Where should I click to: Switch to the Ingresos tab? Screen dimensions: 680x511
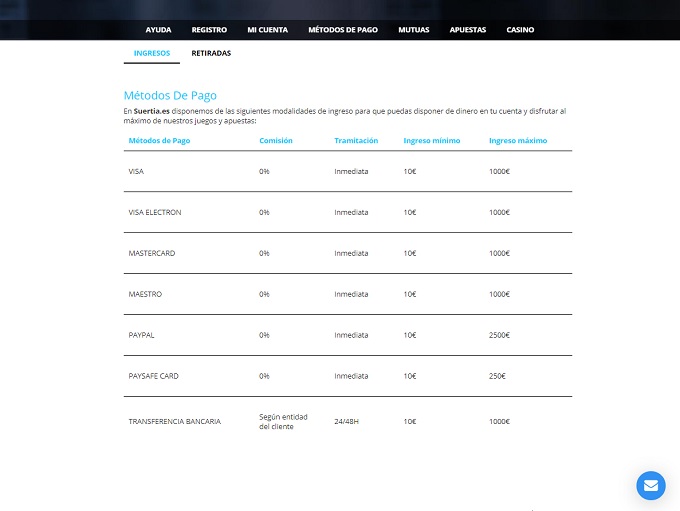pos(151,53)
